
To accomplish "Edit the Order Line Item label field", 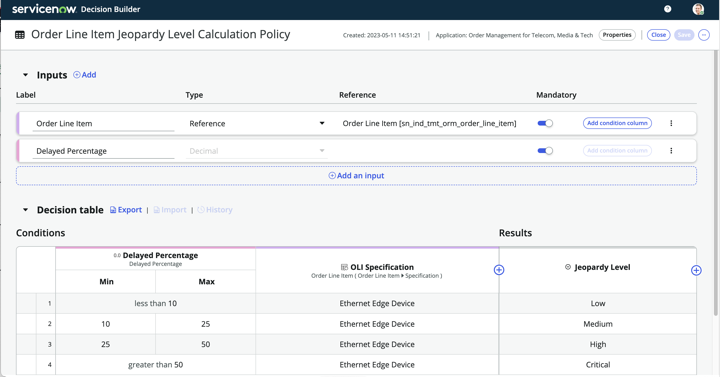I will click(x=103, y=124).
